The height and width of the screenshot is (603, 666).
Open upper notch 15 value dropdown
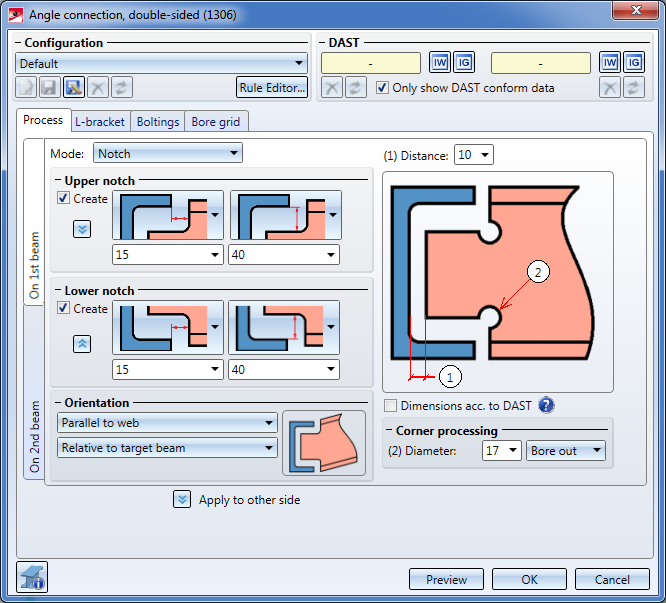(168, 255)
